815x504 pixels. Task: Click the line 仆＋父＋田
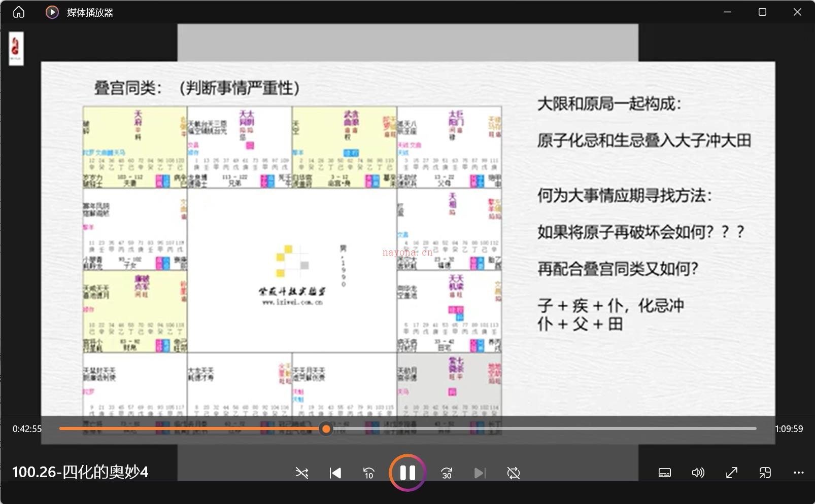[x=580, y=324]
